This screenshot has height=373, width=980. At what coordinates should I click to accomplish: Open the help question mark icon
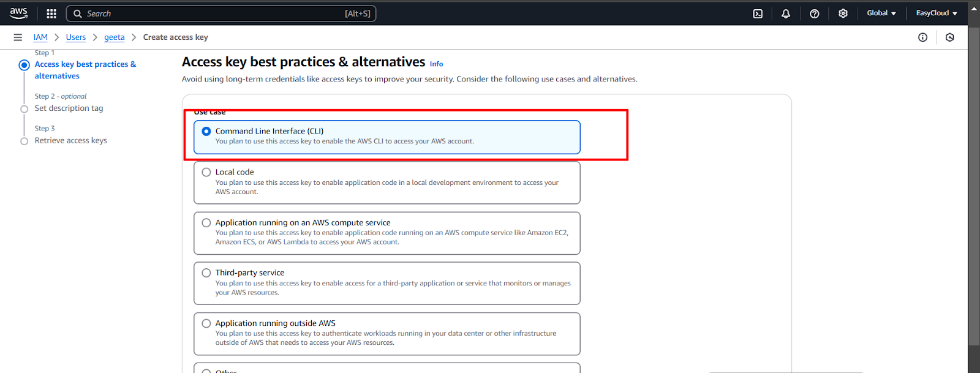coord(815,13)
